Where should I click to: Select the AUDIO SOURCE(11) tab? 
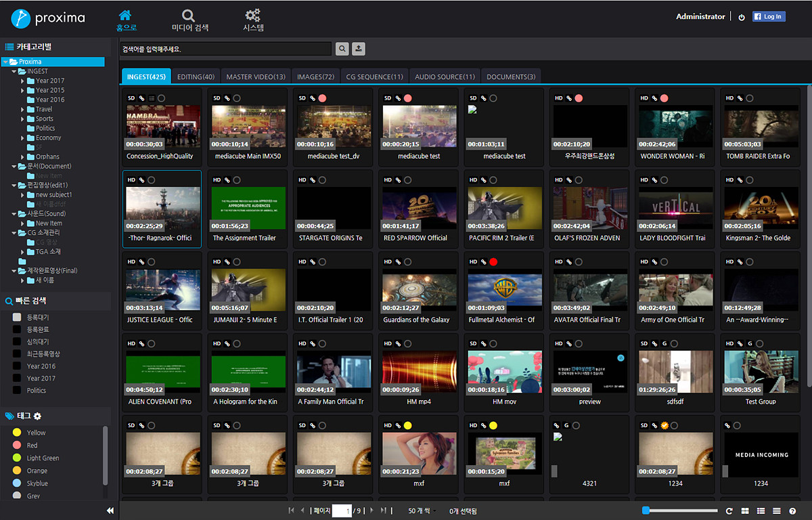445,77
